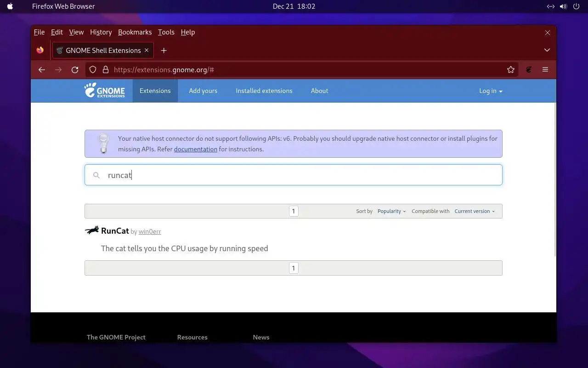588x368 pixels.
Task: Click The GNOME Project footer heading
Action: coord(116,337)
